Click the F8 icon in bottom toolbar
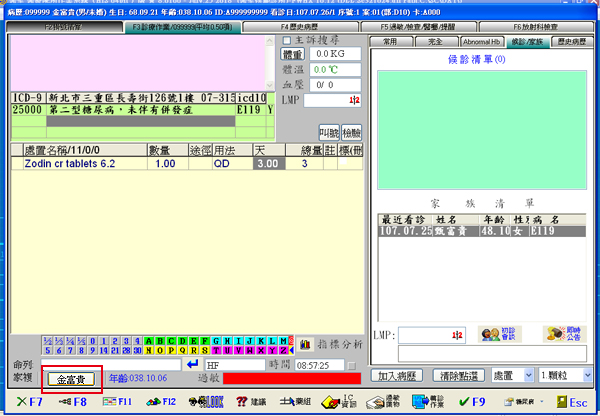 click(72, 401)
